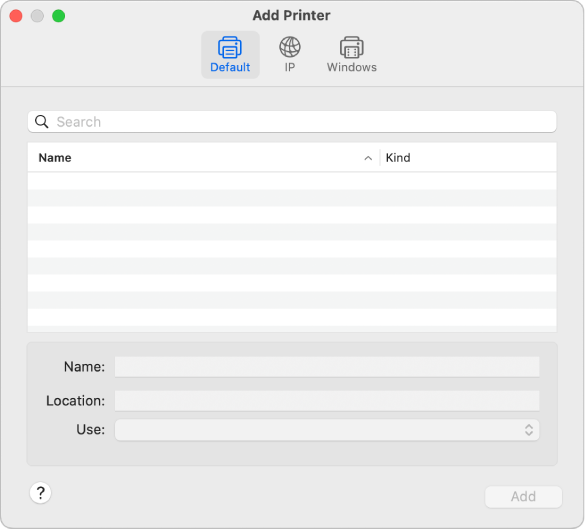
Task: Click the magnifying glass search icon
Action: point(42,122)
